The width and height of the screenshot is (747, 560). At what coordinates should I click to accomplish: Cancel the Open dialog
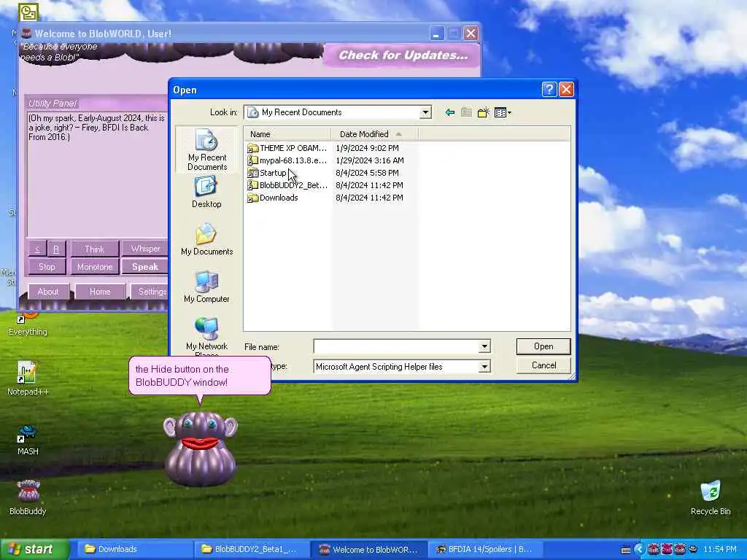(x=543, y=366)
